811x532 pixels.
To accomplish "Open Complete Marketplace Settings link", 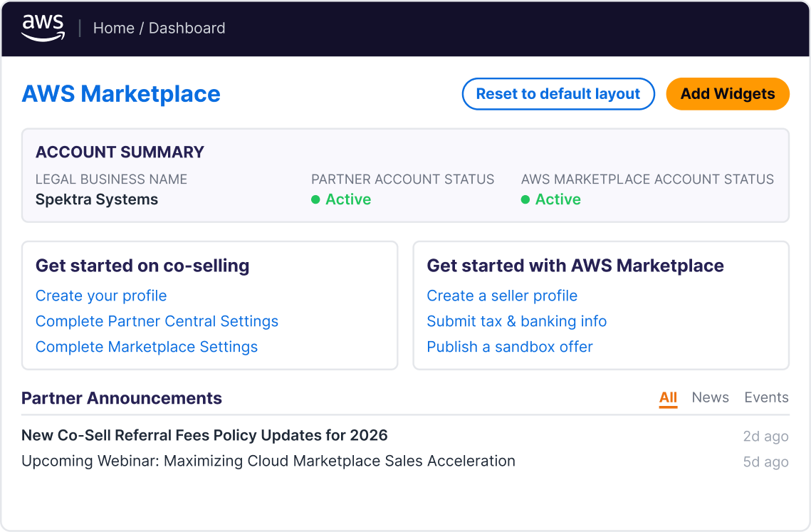I will [x=147, y=347].
